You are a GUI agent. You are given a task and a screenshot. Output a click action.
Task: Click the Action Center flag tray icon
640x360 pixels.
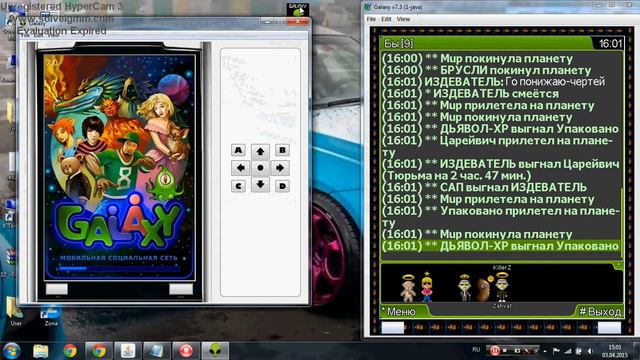tap(556, 351)
